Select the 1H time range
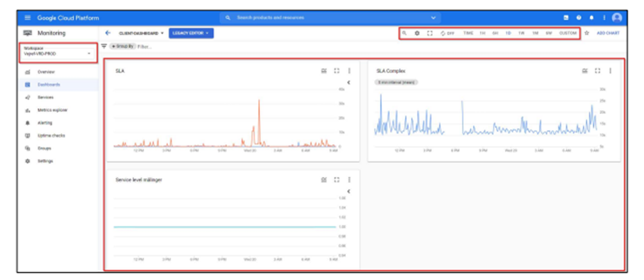The height and width of the screenshot is (280, 644). 482,33
